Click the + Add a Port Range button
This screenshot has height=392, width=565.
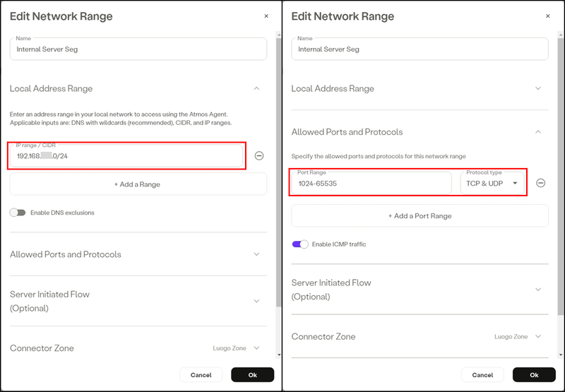420,216
